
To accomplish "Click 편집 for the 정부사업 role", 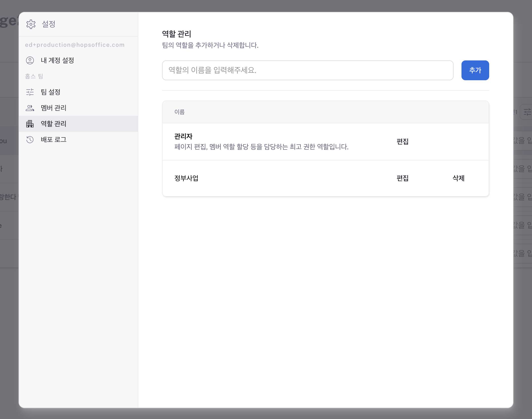I will [403, 178].
